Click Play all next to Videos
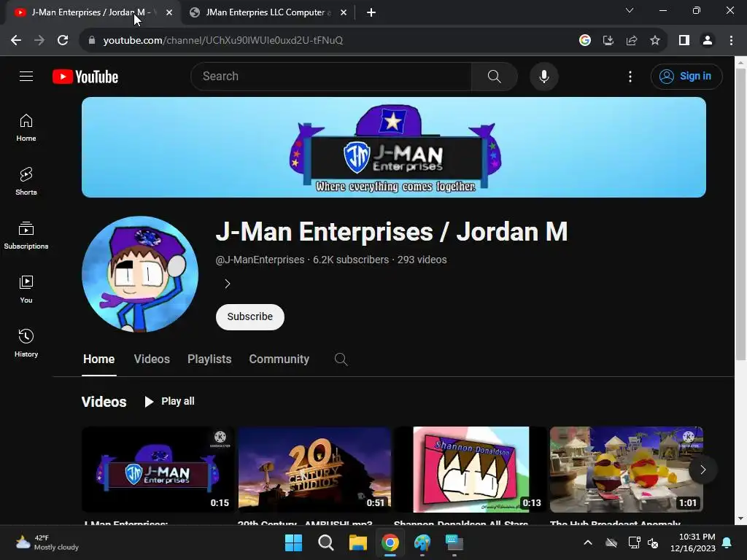 (169, 402)
